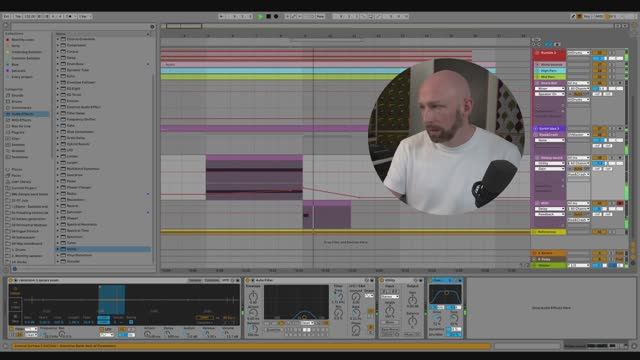Select the Drums category in the browser

17,101
